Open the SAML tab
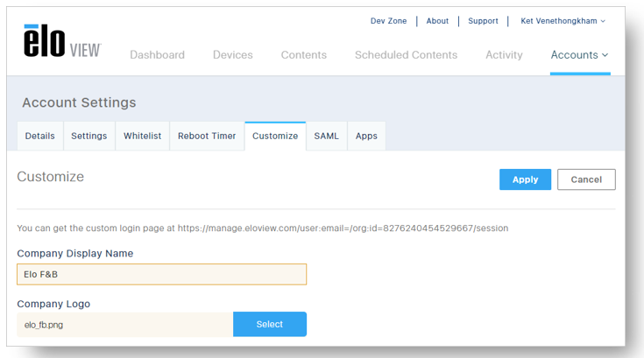Image resolution: width=644 pixels, height=358 pixels. 327,137
